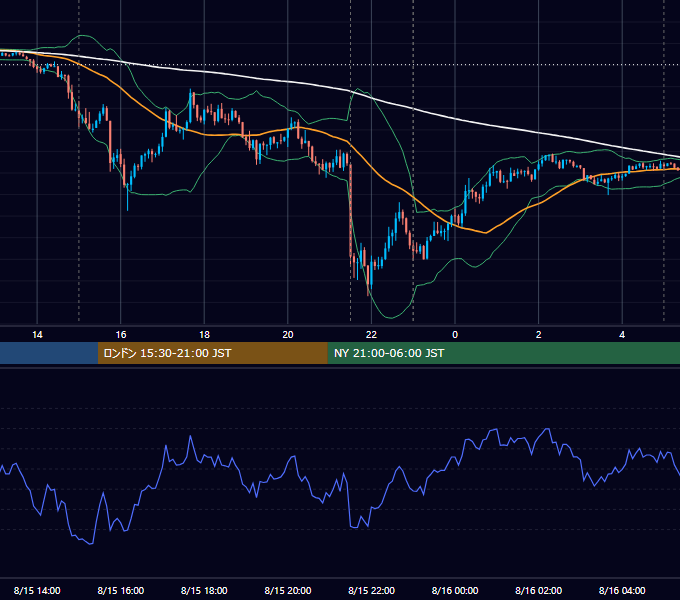The height and width of the screenshot is (600, 680).
Task: Click the 22 hour label on price chart axis
Action: 372,335
